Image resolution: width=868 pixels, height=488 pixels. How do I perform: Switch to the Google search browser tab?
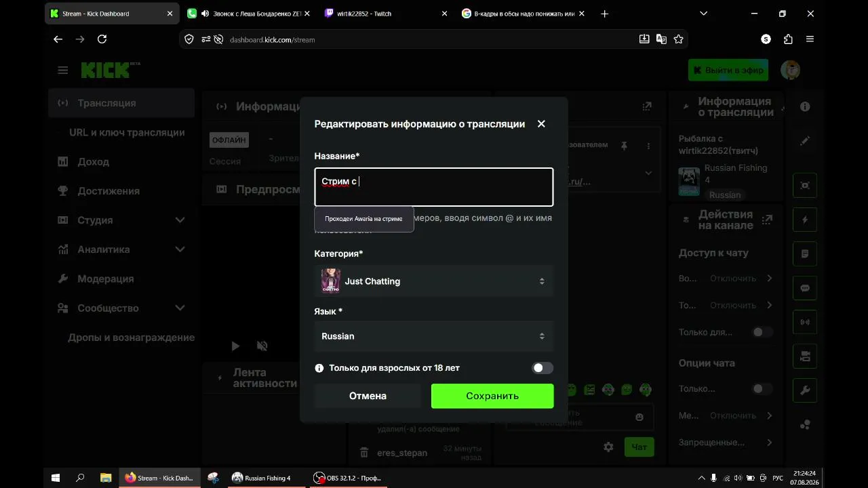point(522,14)
